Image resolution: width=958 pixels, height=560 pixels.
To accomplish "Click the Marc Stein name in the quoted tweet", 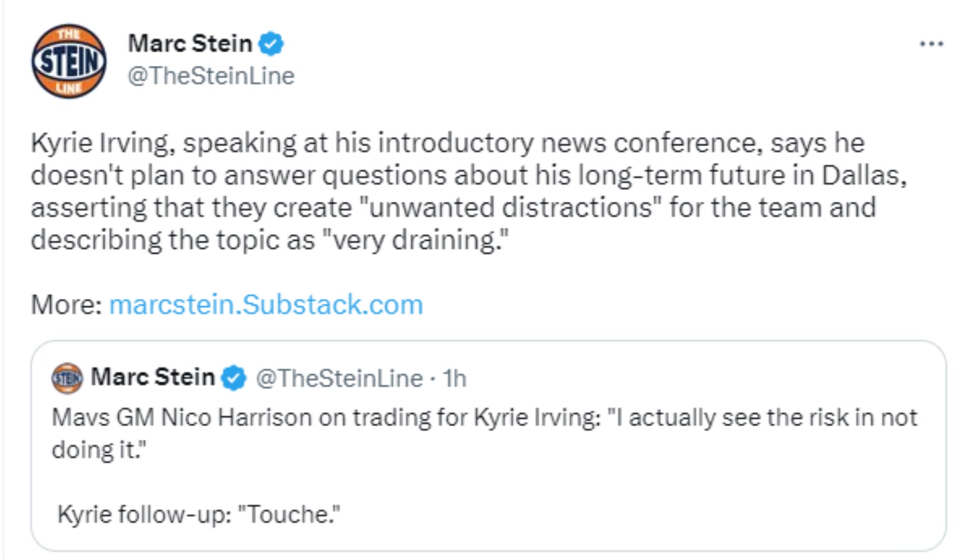I will pos(153,377).
